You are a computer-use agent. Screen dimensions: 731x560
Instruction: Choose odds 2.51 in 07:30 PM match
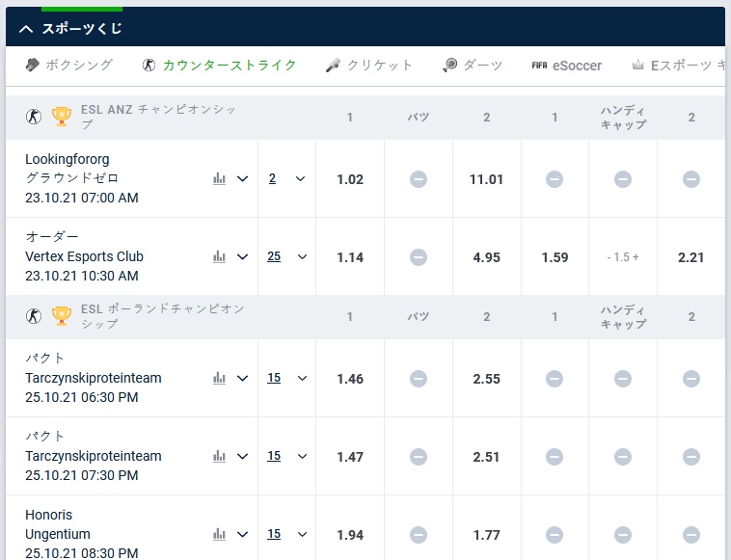pyautogui.click(x=486, y=457)
